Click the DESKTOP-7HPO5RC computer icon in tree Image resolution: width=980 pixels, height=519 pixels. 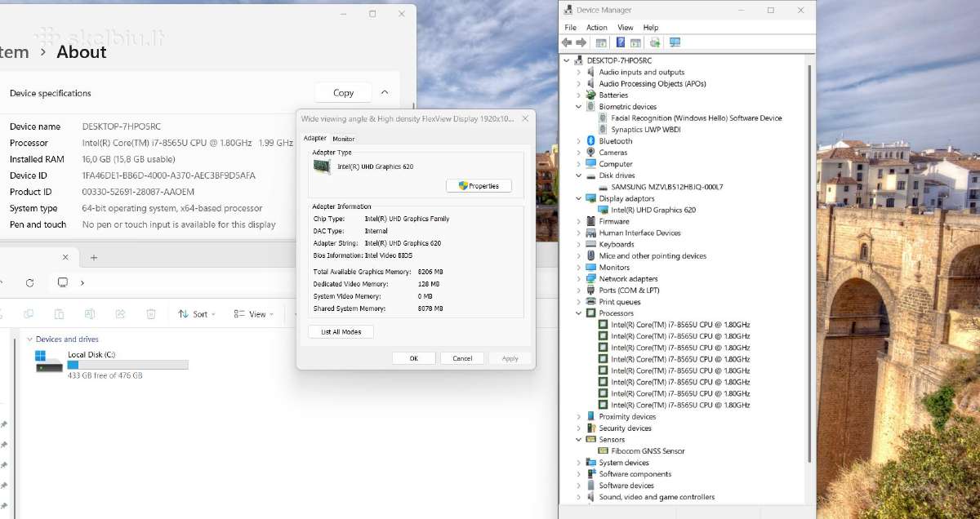(x=578, y=60)
